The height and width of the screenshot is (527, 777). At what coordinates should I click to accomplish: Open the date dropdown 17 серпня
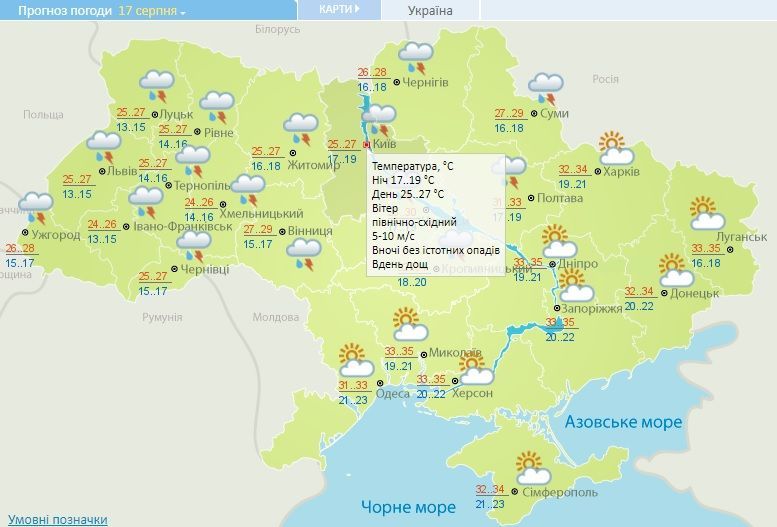click(151, 10)
